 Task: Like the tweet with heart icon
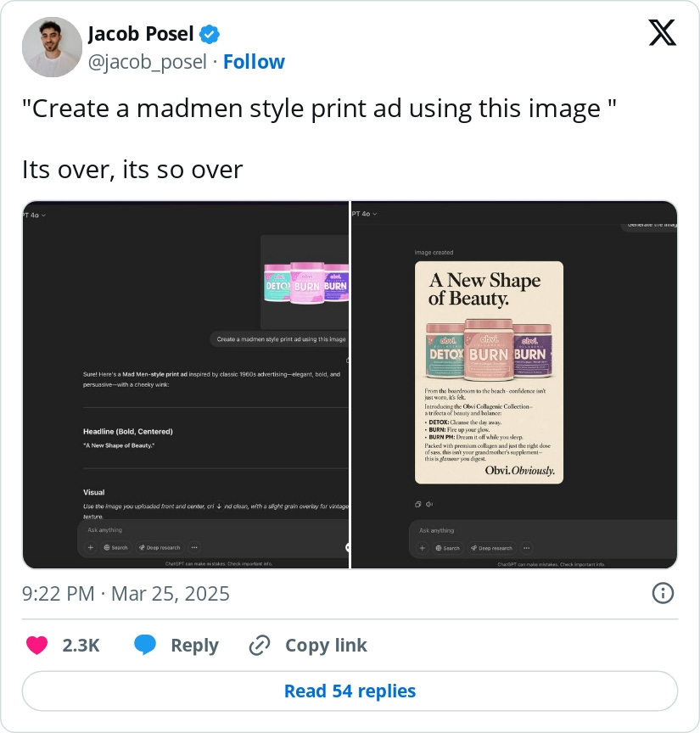37,645
